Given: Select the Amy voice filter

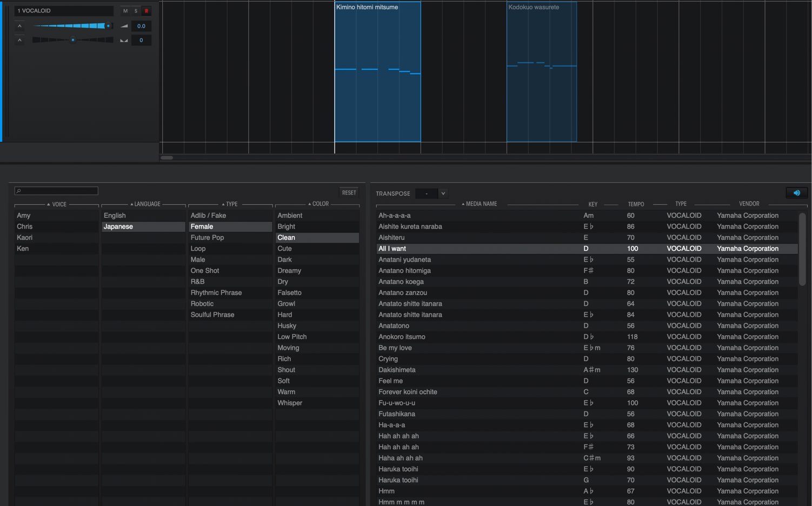Looking at the screenshot, I should (56, 215).
